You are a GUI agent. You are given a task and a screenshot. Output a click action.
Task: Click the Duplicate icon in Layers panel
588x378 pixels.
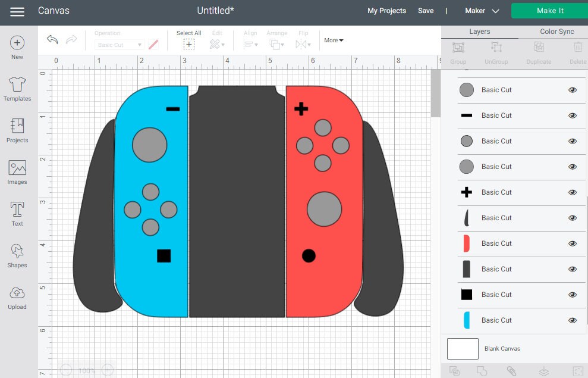click(x=538, y=46)
